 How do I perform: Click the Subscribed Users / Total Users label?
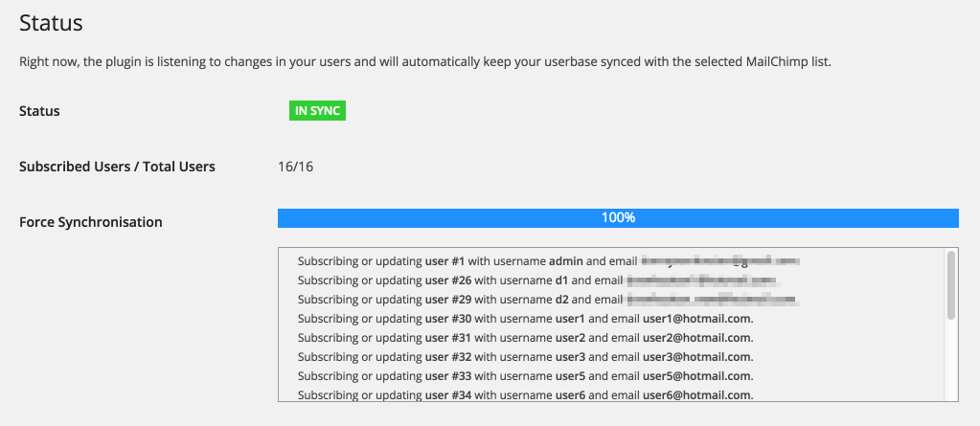117,167
